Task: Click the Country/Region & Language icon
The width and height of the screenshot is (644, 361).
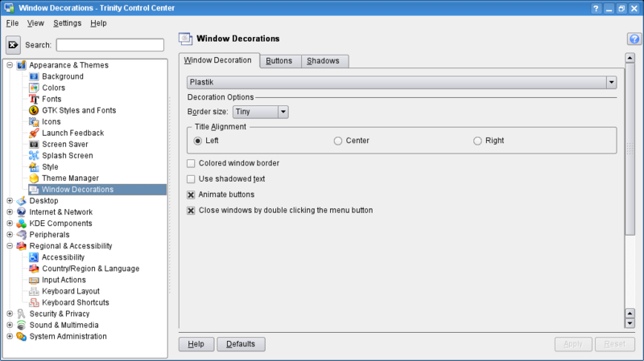Action: [34, 269]
